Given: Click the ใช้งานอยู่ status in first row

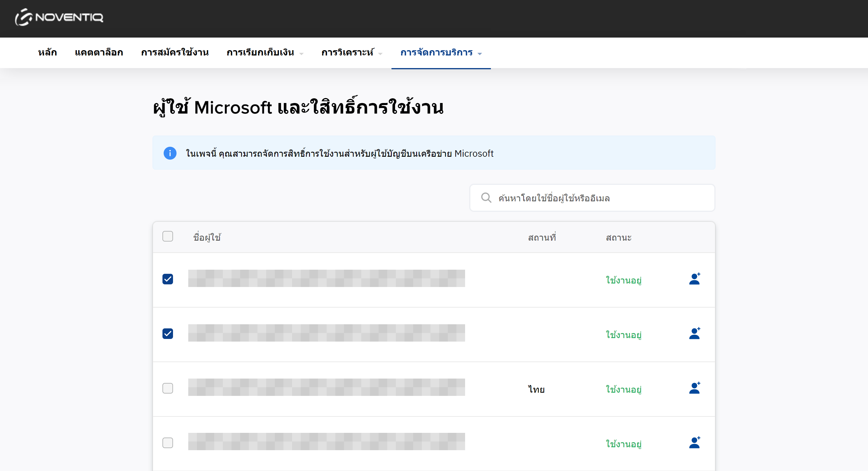Looking at the screenshot, I should pyautogui.click(x=623, y=280).
